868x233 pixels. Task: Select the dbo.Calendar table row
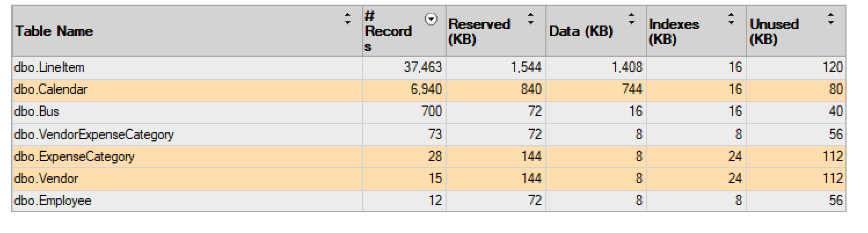(51, 90)
